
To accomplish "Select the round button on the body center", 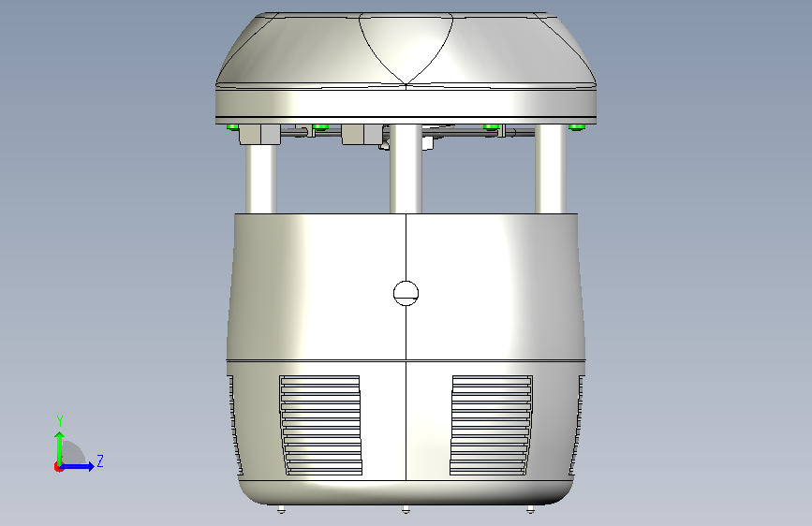I will coord(406,294).
